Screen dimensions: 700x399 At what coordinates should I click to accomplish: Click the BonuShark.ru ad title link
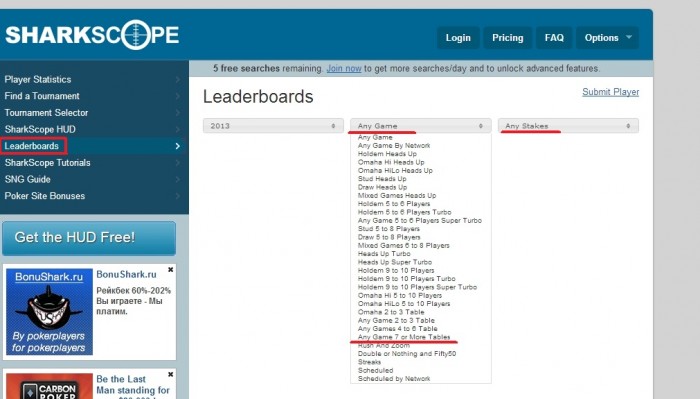click(126, 274)
